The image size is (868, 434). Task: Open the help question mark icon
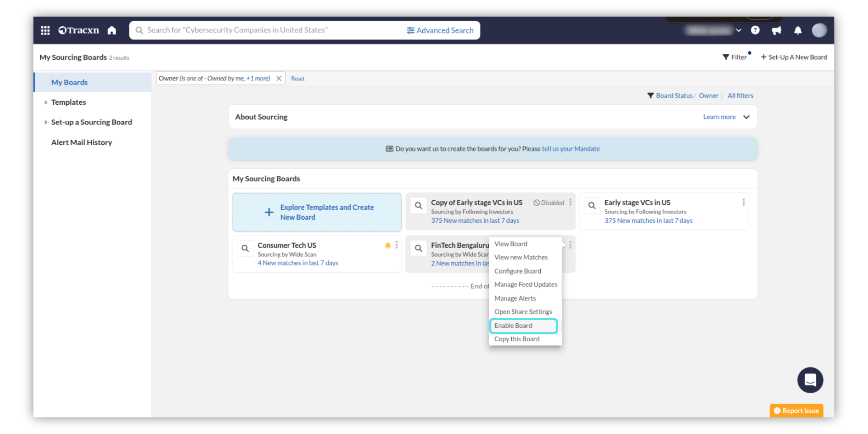coord(755,30)
